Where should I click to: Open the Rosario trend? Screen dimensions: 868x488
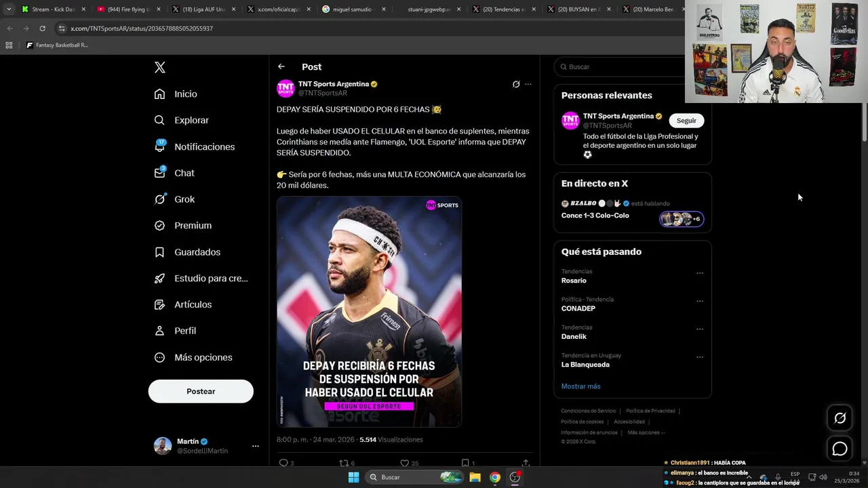coord(574,281)
